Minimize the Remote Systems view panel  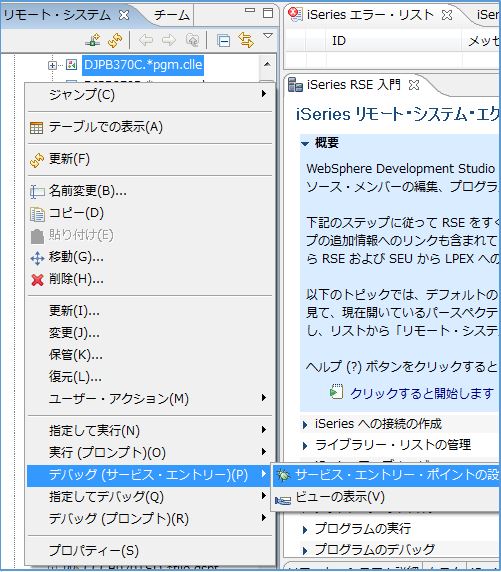coord(250,11)
